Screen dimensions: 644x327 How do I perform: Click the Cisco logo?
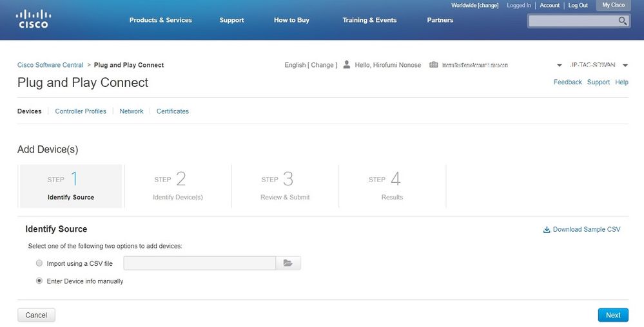tap(34, 19)
